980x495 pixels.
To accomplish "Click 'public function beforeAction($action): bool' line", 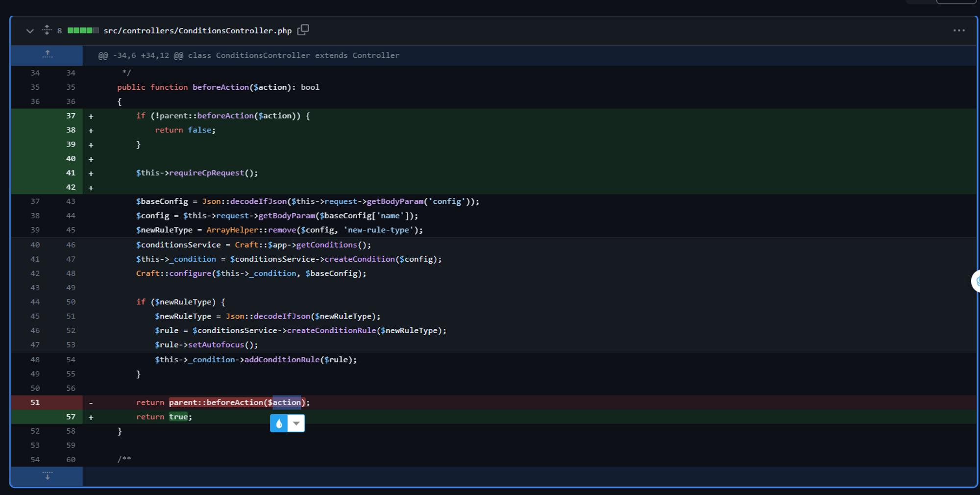I will (x=218, y=87).
